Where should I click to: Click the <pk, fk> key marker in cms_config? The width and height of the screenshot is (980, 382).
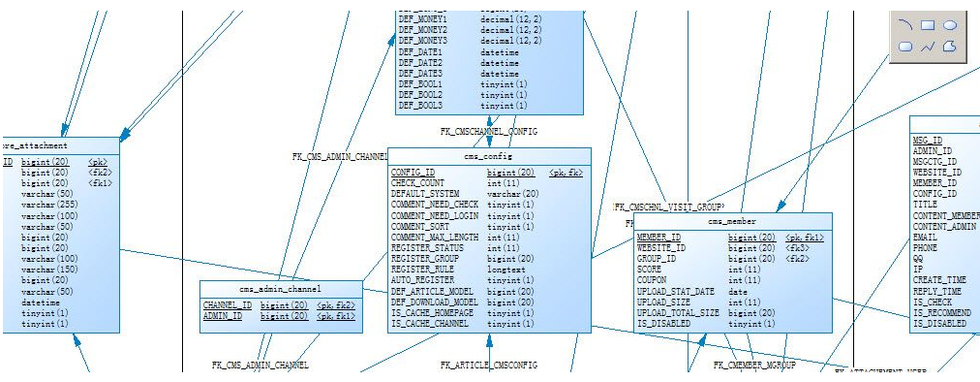(567, 173)
